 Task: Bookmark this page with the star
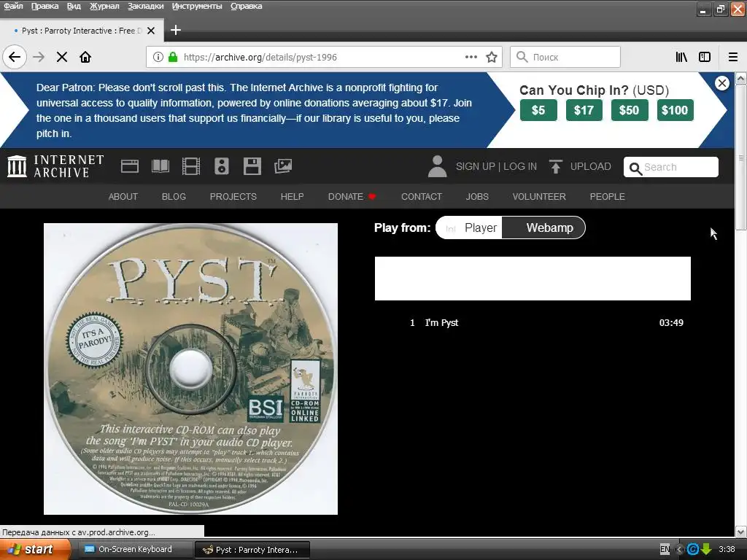[x=492, y=57]
